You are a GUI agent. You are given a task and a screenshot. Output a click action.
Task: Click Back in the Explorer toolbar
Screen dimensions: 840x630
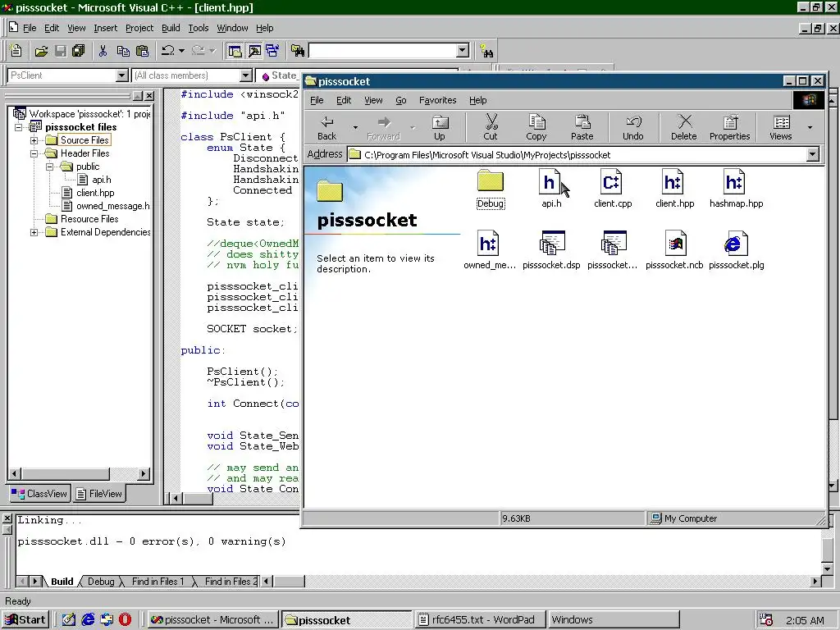326,127
